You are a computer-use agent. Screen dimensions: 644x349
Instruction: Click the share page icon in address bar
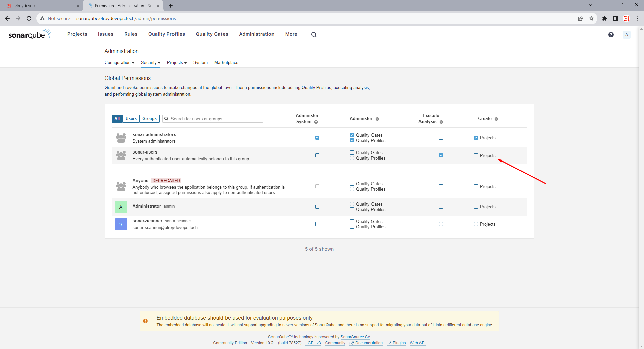click(x=581, y=18)
